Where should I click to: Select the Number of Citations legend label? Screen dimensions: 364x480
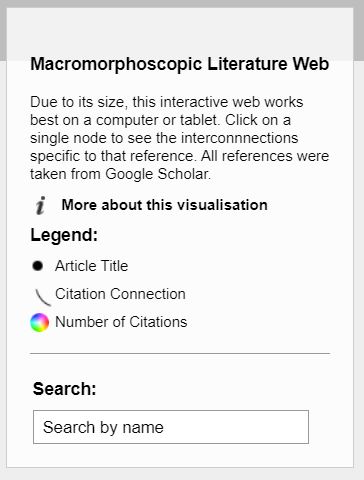click(121, 322)
